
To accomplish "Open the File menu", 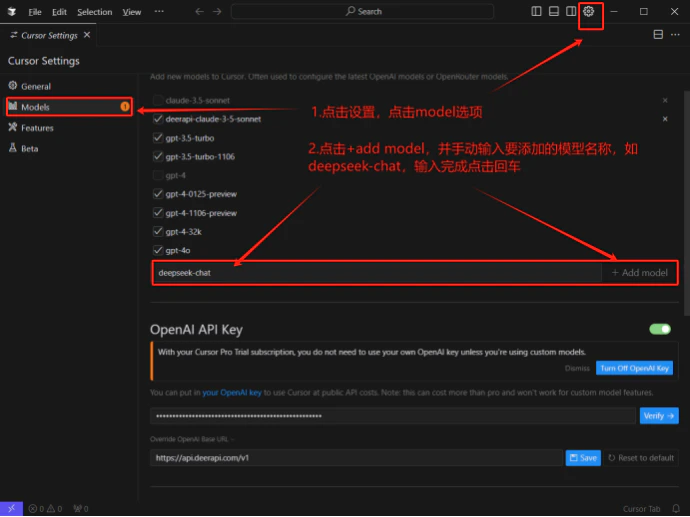I will point(35,12).
